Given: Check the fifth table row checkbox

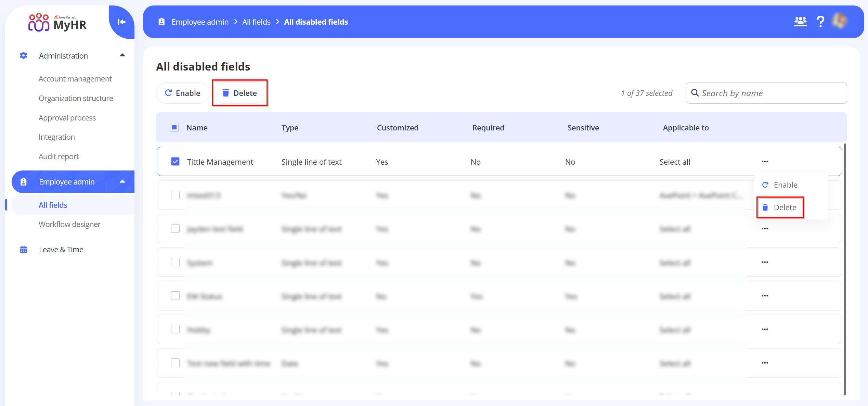Looking at the screenshot, I should (175, 296).
